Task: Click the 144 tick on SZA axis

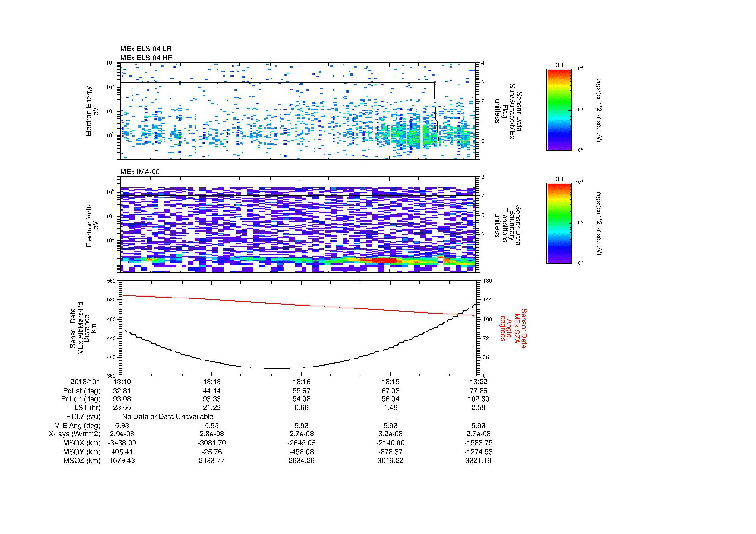Action: pos(487,300)
